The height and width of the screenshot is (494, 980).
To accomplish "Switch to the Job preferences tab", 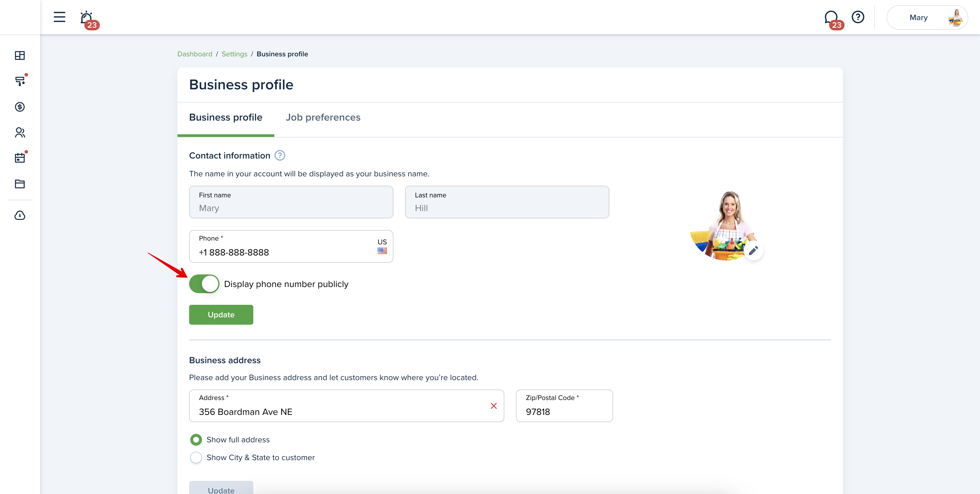I will pyautogui.click(x=323, y=118).
